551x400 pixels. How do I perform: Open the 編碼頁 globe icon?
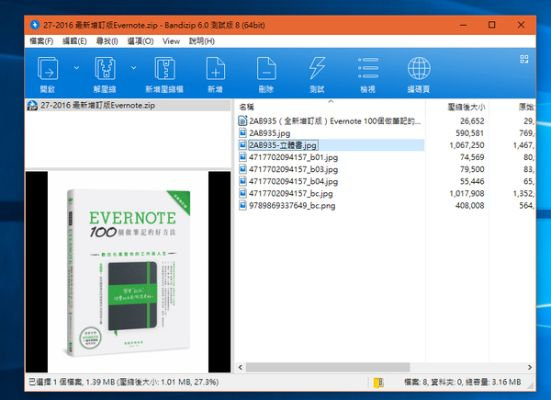(419, 74)
